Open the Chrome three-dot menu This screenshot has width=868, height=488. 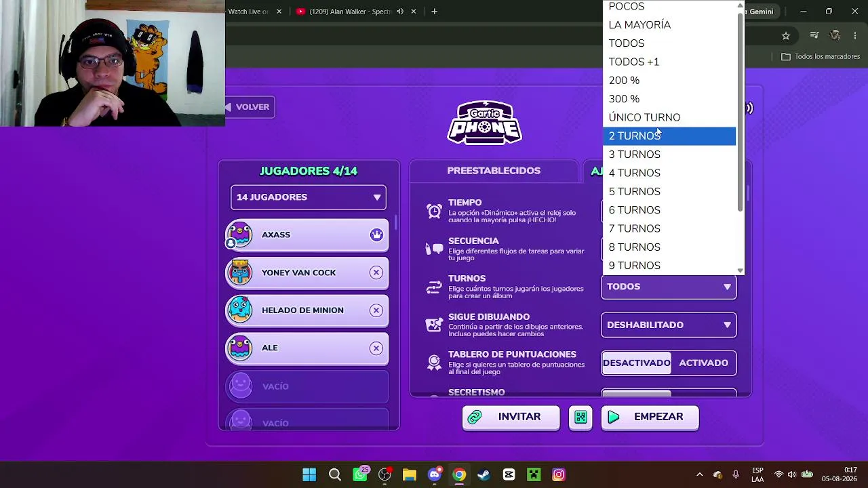(x=855, y=36)
